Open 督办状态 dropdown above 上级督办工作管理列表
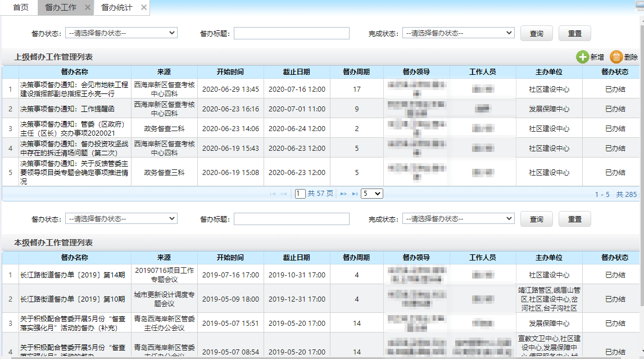The height and width of the screenshot is (359, 644). point(121,33)
